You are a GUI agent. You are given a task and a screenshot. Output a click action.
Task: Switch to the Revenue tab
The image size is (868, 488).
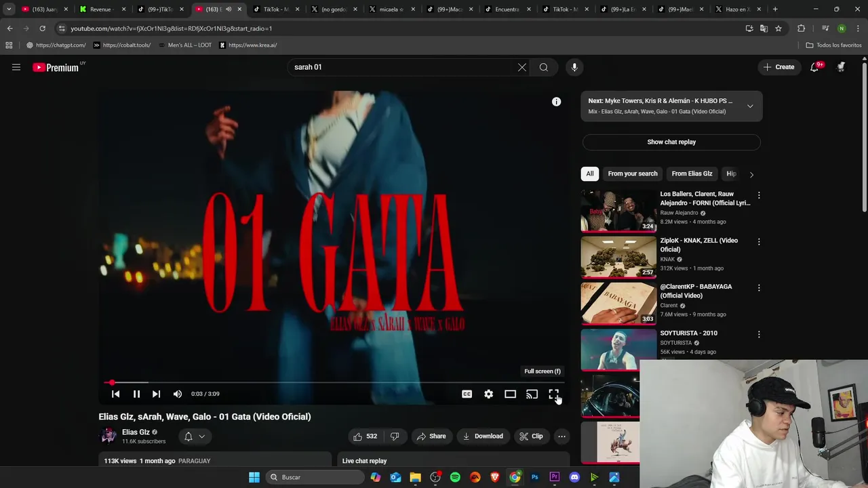click(101, 9)
